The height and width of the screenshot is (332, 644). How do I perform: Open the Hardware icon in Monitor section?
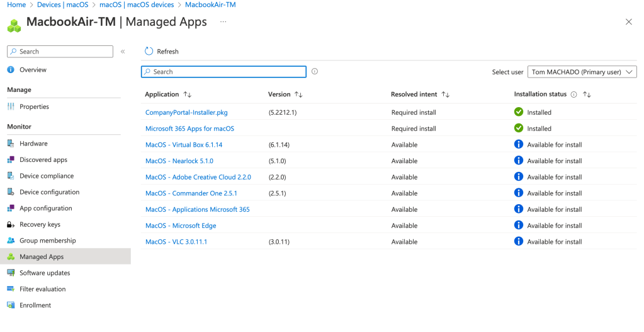click(11, 144)
